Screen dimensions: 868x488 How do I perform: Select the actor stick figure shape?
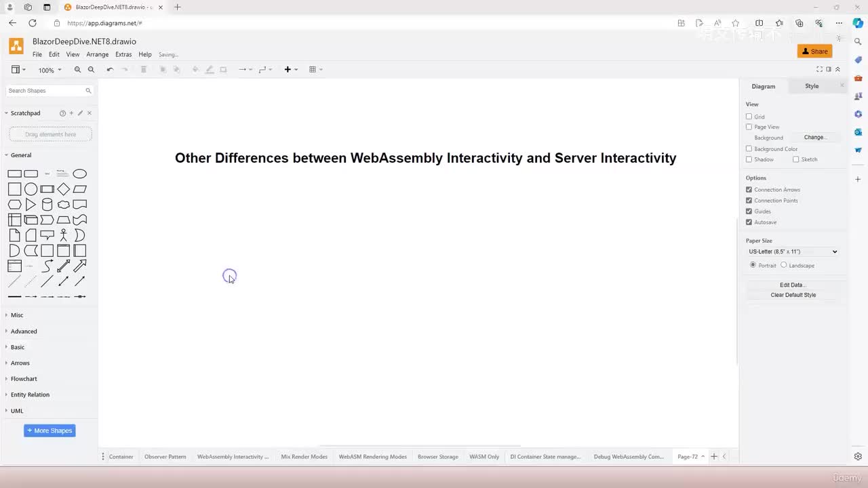pyautogui.click(x=63, y=235)
